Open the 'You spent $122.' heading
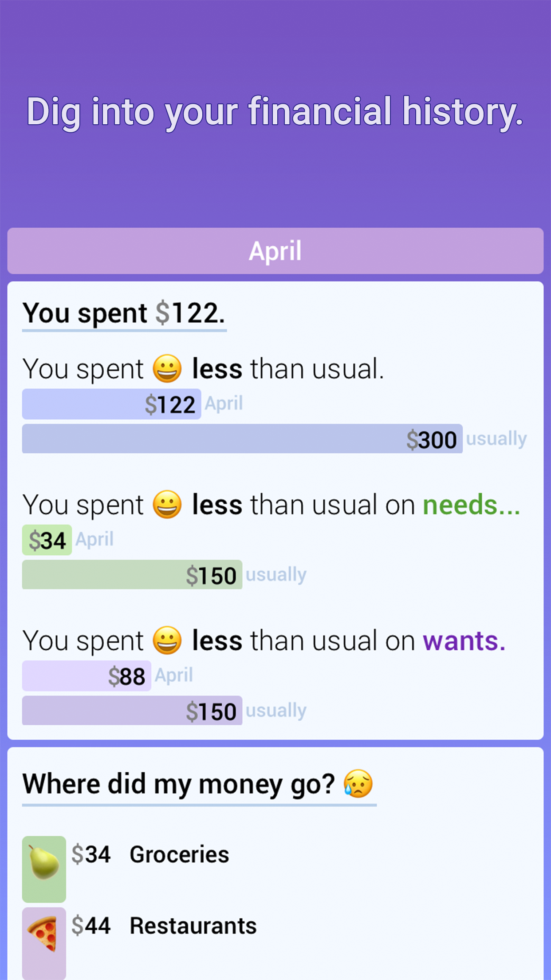551x980 pixels. click(x=124, y=313)
